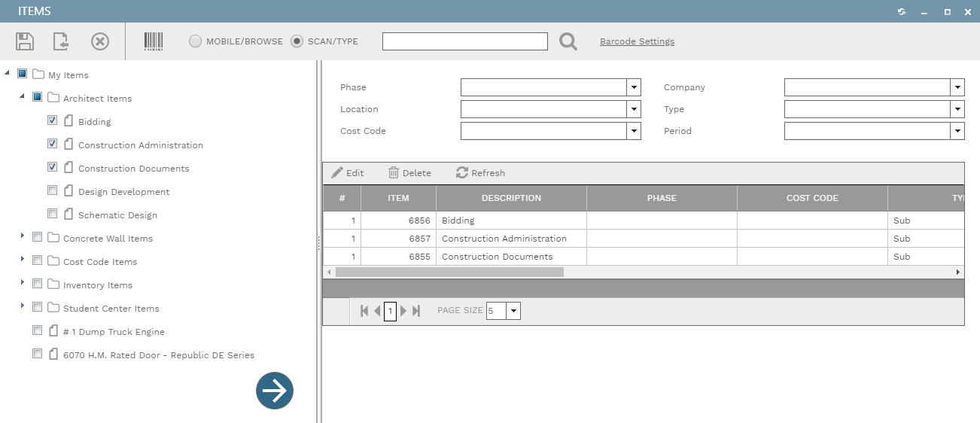Click the circled X cancel icon
This screenshot has height=423, width=980.
click(x=100, y=41)
